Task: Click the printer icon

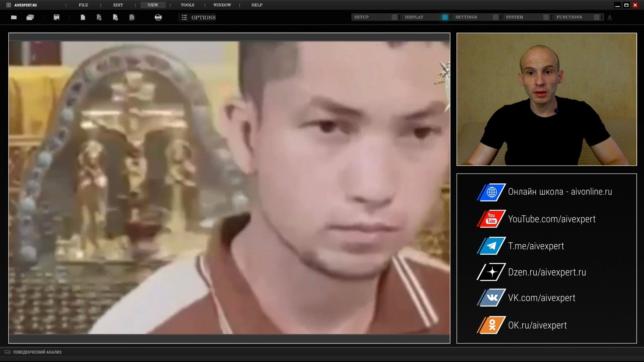Action: click(158, 17)
